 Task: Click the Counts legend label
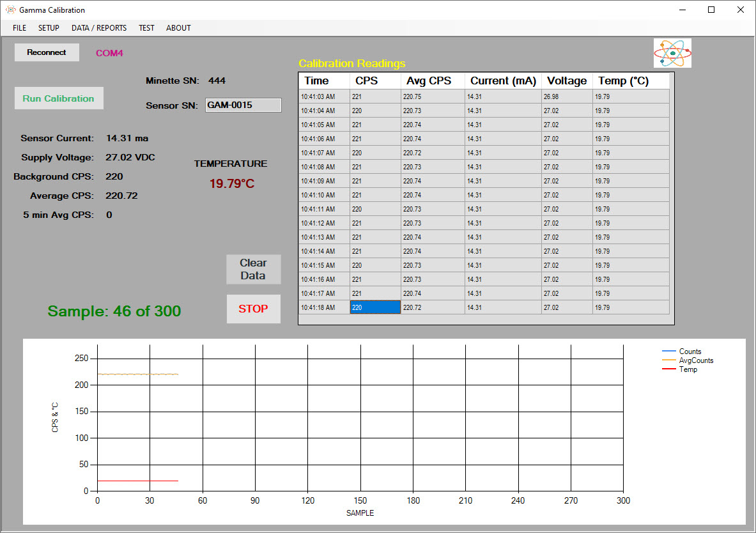pyautogui.click(x=690, y=351)
